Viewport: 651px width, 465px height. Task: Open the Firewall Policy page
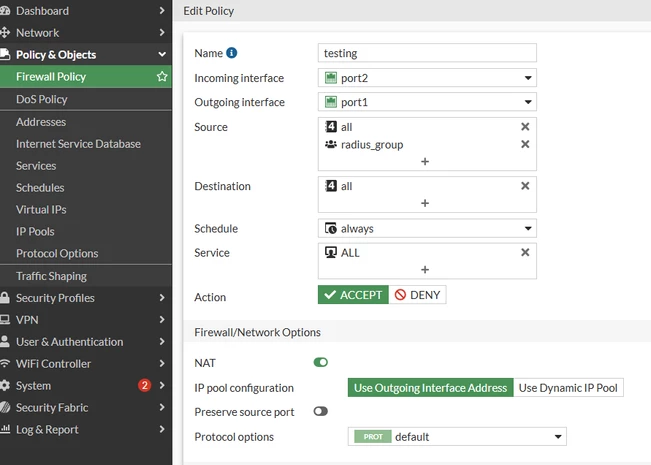click(x=86, y=76)
